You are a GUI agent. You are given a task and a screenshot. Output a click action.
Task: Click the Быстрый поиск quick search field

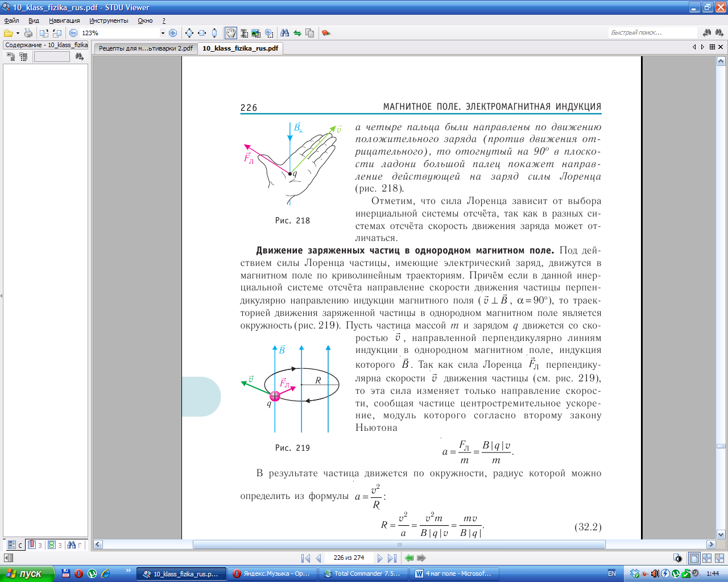click(x=653, y=33)
